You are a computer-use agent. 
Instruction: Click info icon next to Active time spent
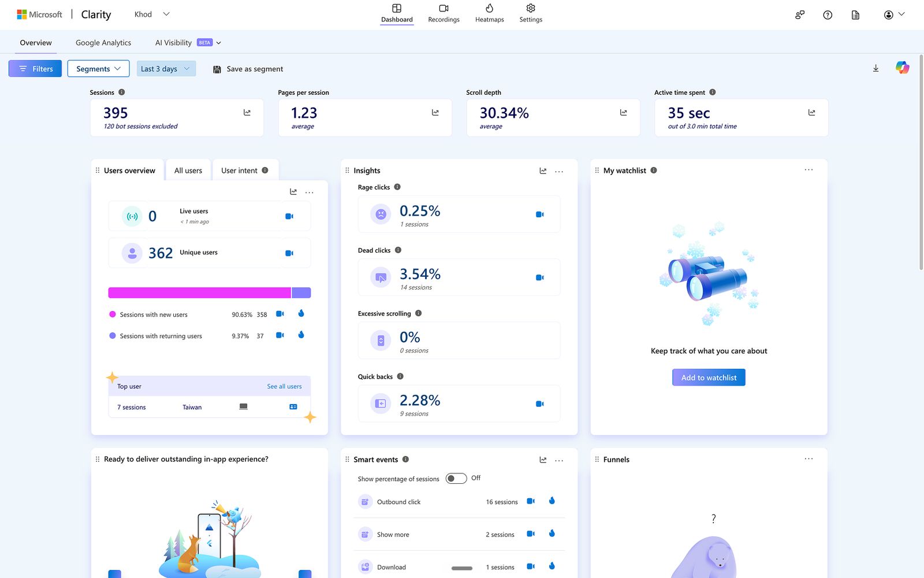pyautogui.click(x=713, y=92)
